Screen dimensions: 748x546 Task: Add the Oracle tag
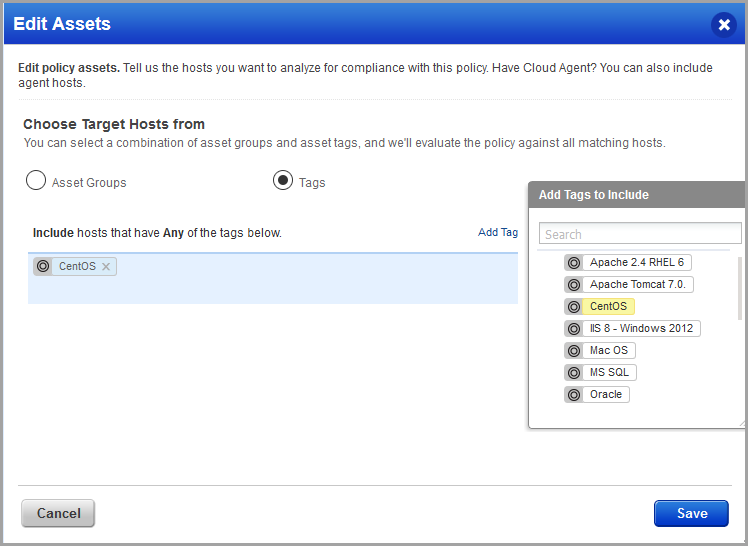(606, 394)
